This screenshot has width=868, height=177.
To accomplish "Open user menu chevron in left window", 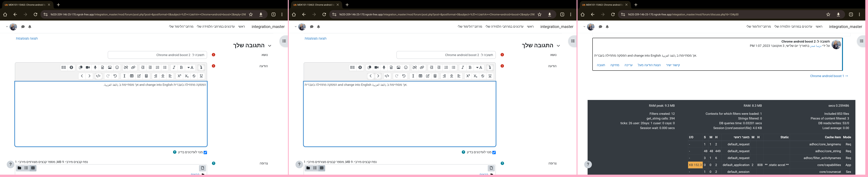I will click(7, 27).
